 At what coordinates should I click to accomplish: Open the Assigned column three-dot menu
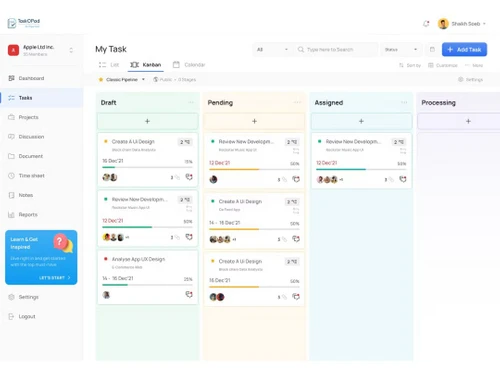[404, 102]
